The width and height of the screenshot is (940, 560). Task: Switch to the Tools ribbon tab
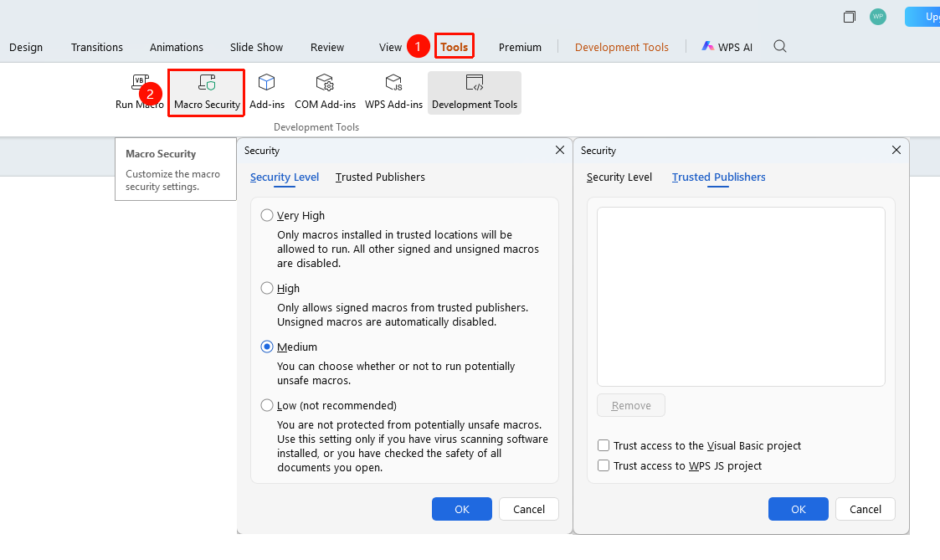454,47
